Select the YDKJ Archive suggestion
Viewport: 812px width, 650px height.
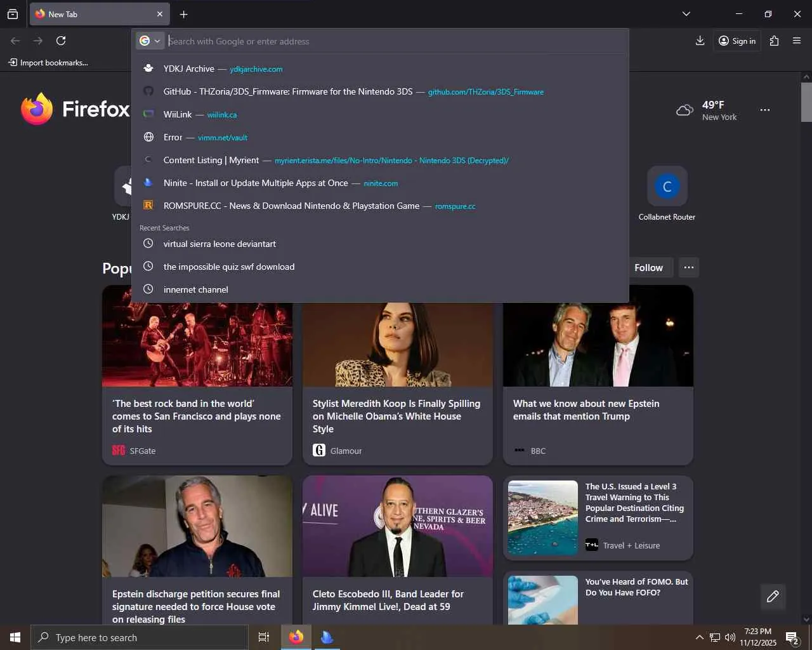pos(380,69)
